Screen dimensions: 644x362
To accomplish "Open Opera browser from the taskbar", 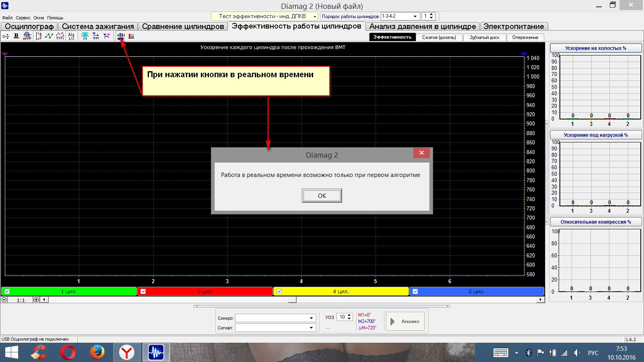I will [x=68, y=353].
